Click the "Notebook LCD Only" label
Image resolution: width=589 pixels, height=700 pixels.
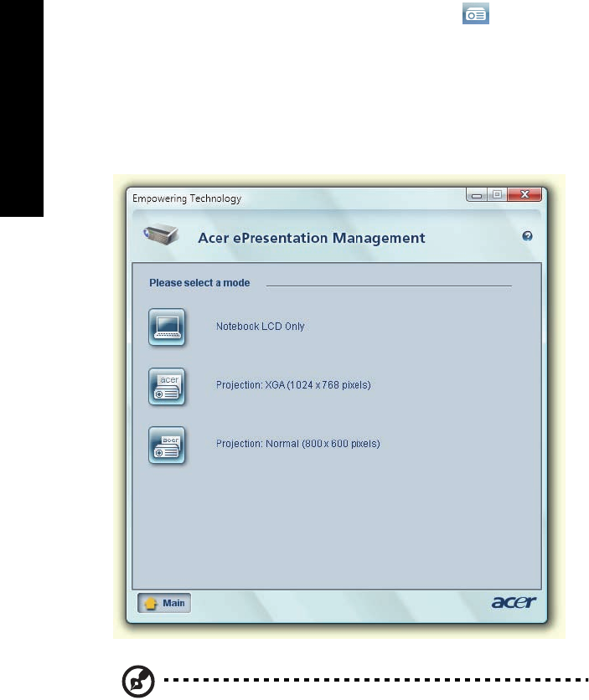(x=261, y=327)
